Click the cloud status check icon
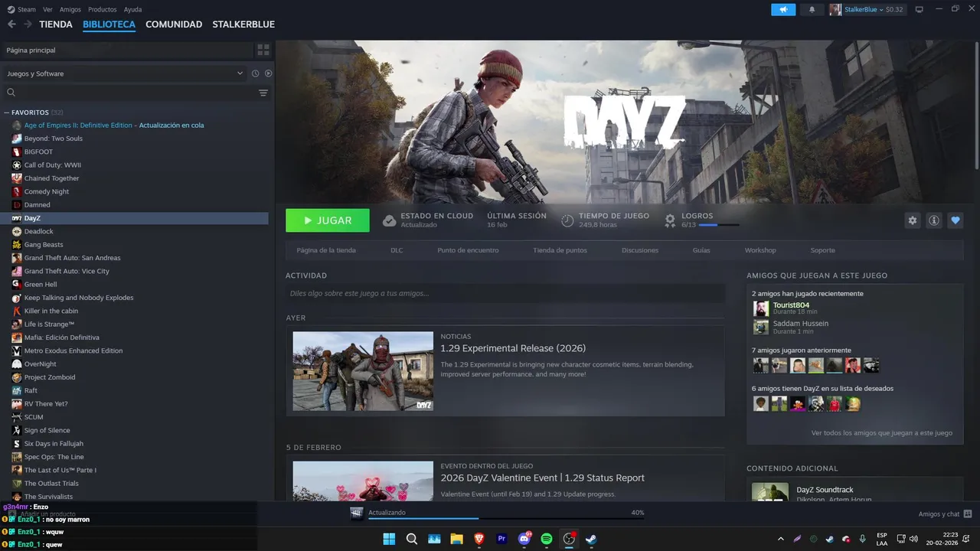This screenshot has width=980, height=551. pyautogui.click(x=389, y=220)
